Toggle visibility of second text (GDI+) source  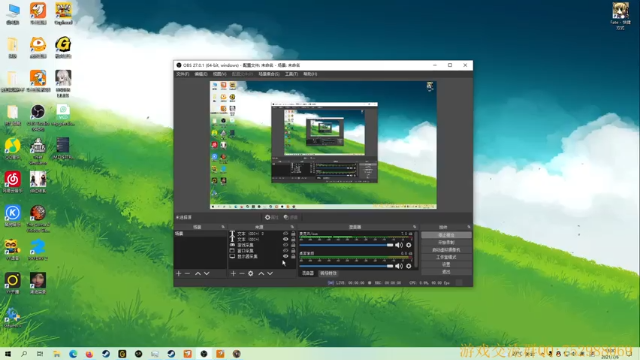pyautogui.click(x=285, y=239)
